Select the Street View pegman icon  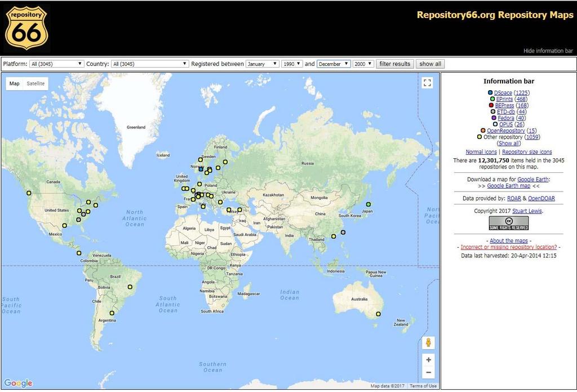click(428, 343)
